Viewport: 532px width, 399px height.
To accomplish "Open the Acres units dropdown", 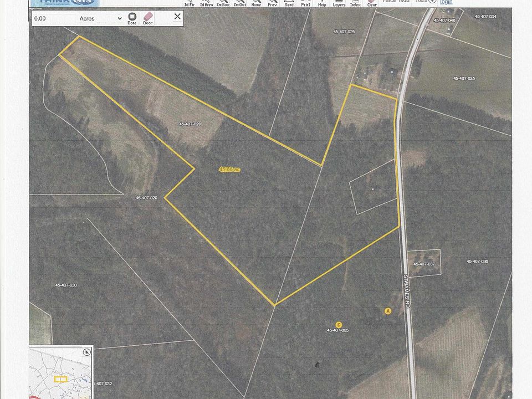I will 100,18.
